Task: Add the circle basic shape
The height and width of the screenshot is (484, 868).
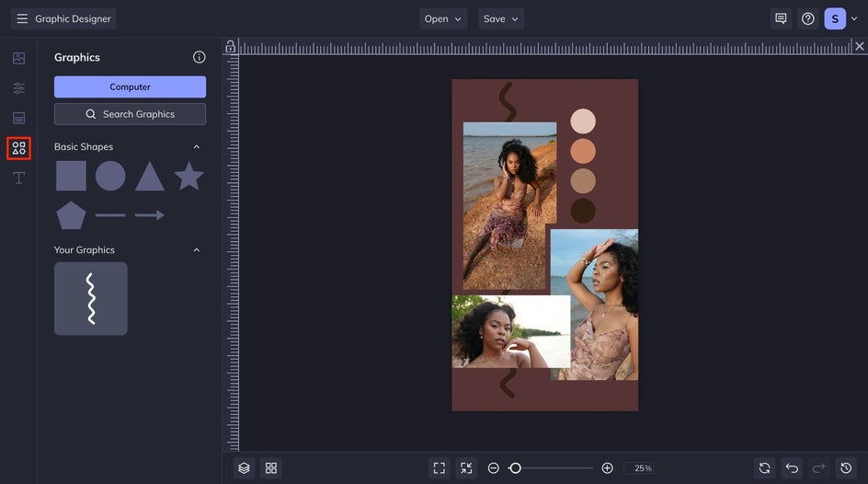Action: click(x=110, y=176)
